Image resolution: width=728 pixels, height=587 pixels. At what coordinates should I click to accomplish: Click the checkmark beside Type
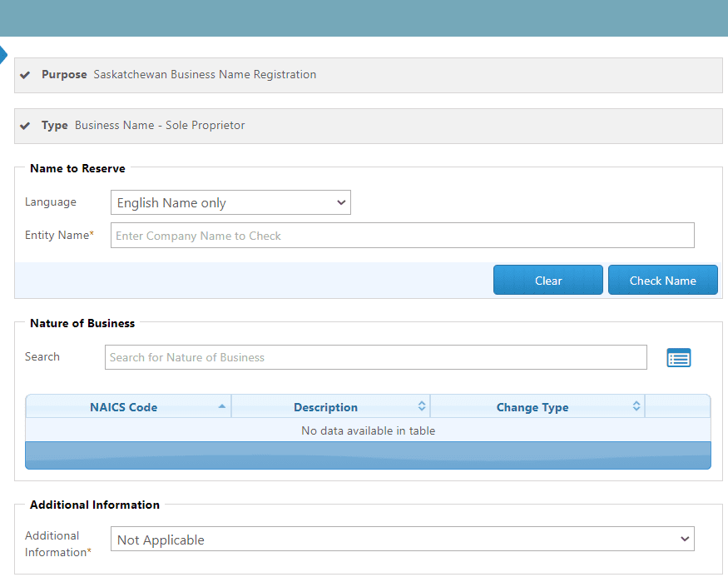pos(25,126)
